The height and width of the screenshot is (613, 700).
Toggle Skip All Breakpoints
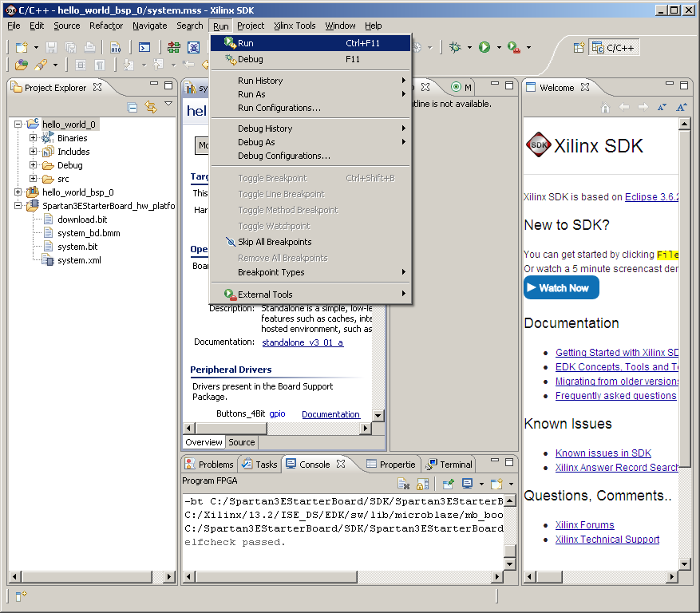pos(275,242)
